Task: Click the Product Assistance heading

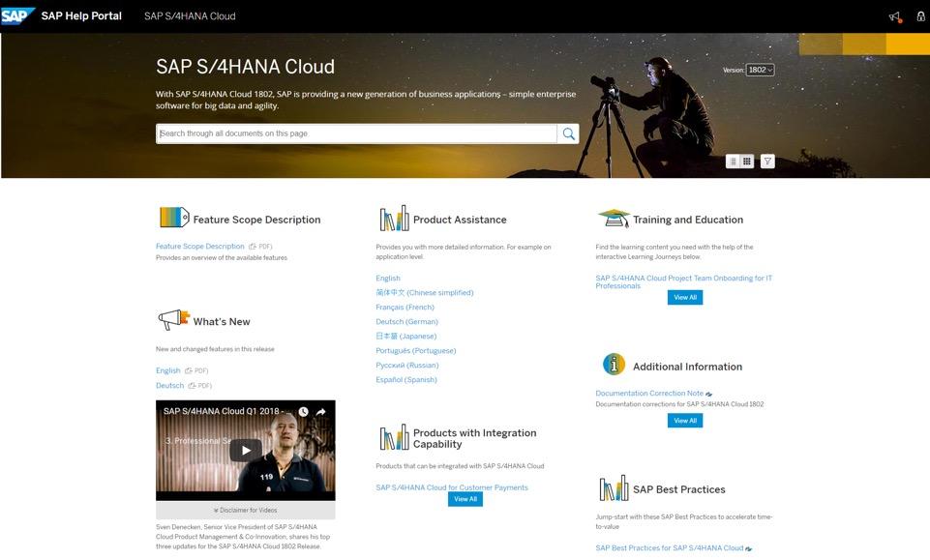Action: 460,220
